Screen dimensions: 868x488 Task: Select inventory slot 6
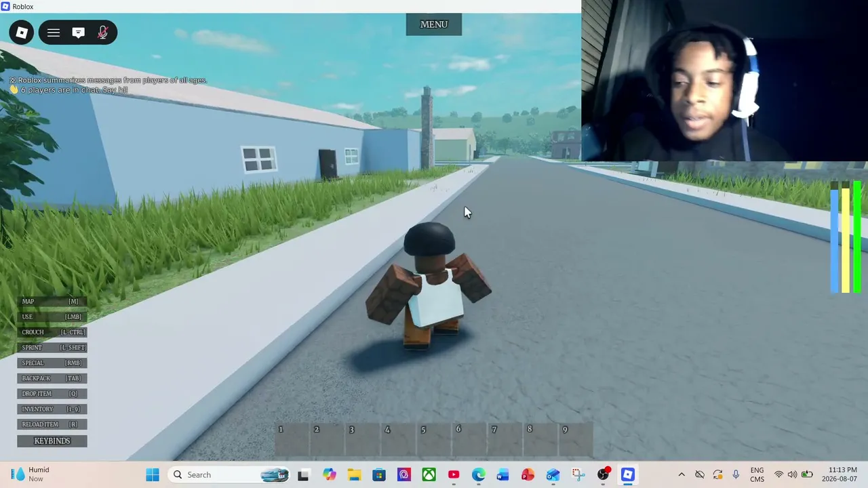tap(471, 439)
